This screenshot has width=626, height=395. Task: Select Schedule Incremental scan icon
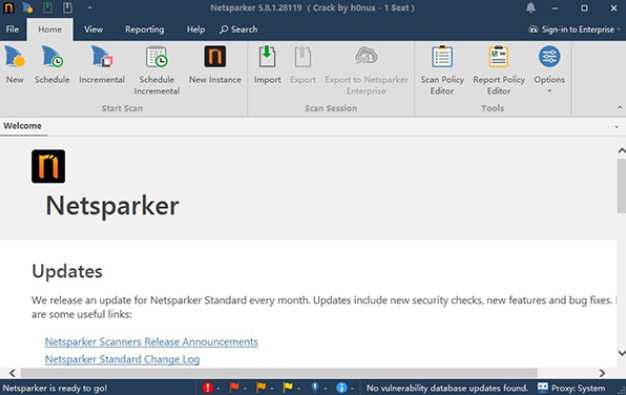pyautogui.click(x=156, y=70)
